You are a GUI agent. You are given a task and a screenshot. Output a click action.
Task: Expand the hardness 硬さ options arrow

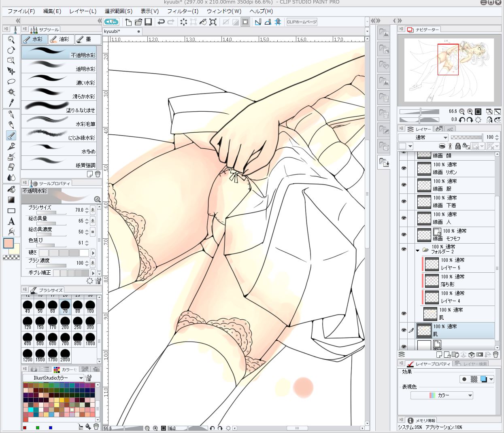point(93,253)
